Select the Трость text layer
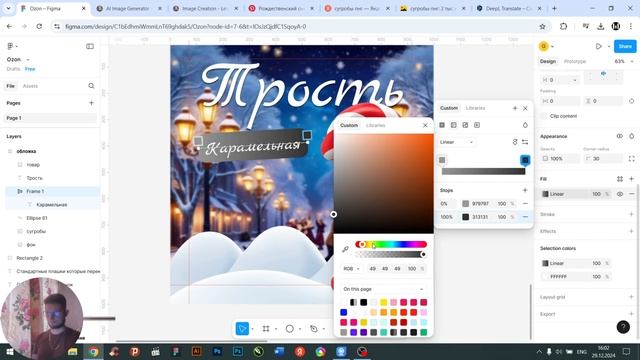The image size is (640, 360). click(x=34, y=178)
